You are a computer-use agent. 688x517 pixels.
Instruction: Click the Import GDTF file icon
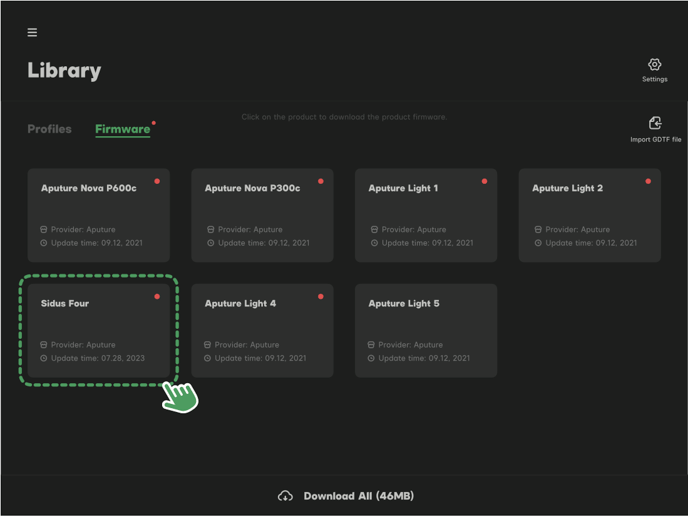pyautogui.click(x=655, y=123)
